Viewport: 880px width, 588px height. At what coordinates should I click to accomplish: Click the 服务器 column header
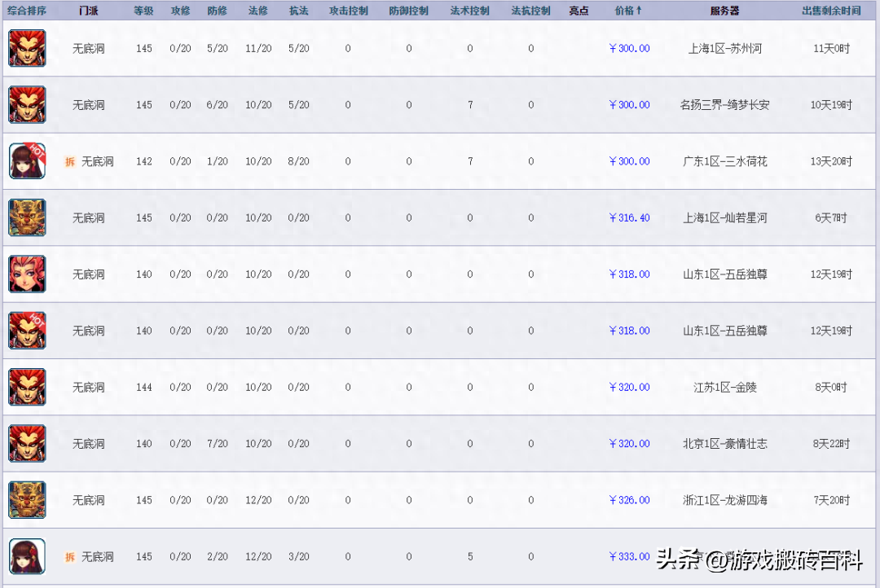pos(724,10)
